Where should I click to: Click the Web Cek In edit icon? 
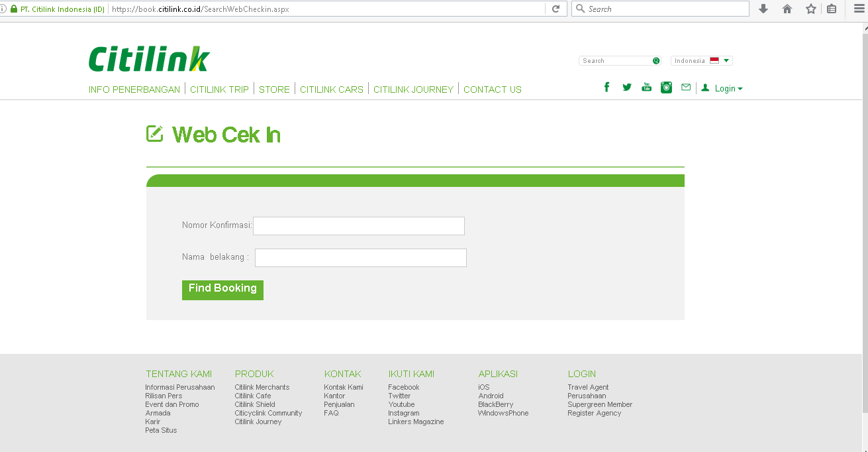154,133
